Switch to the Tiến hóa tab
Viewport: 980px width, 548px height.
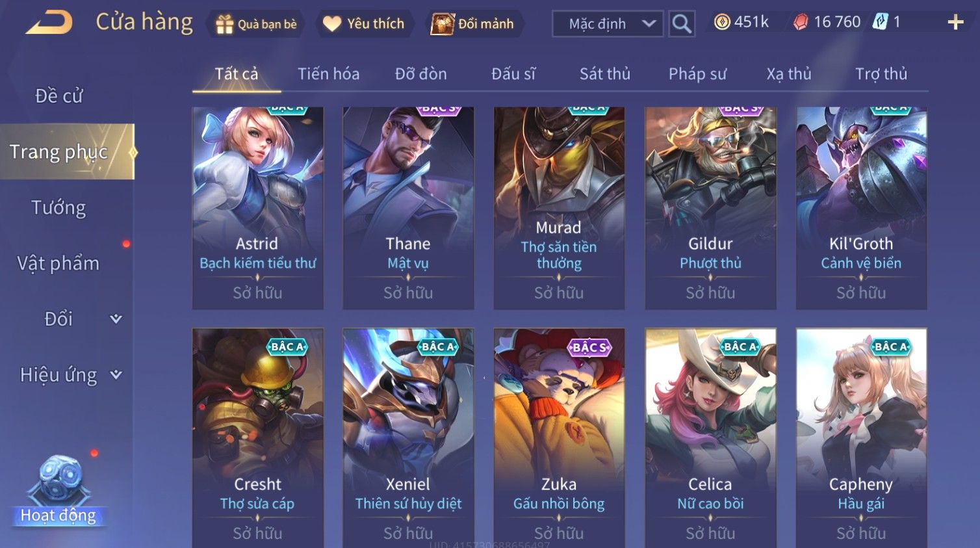328,74
